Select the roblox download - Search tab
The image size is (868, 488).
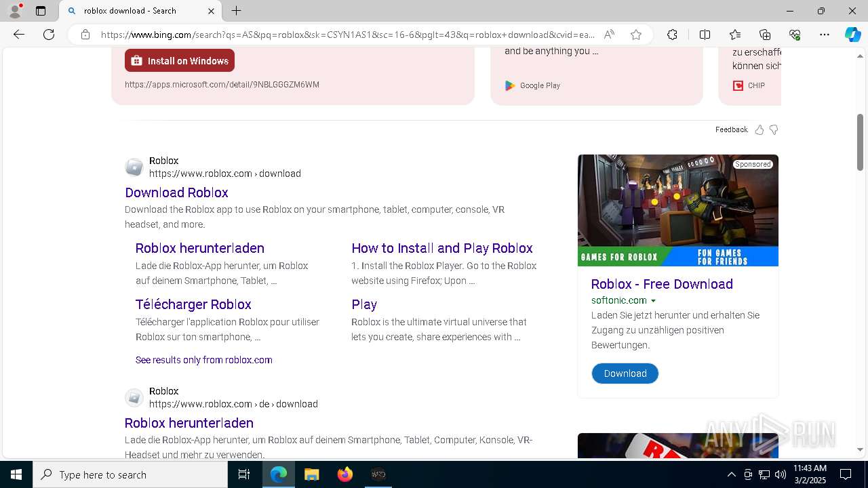point(139,11)
